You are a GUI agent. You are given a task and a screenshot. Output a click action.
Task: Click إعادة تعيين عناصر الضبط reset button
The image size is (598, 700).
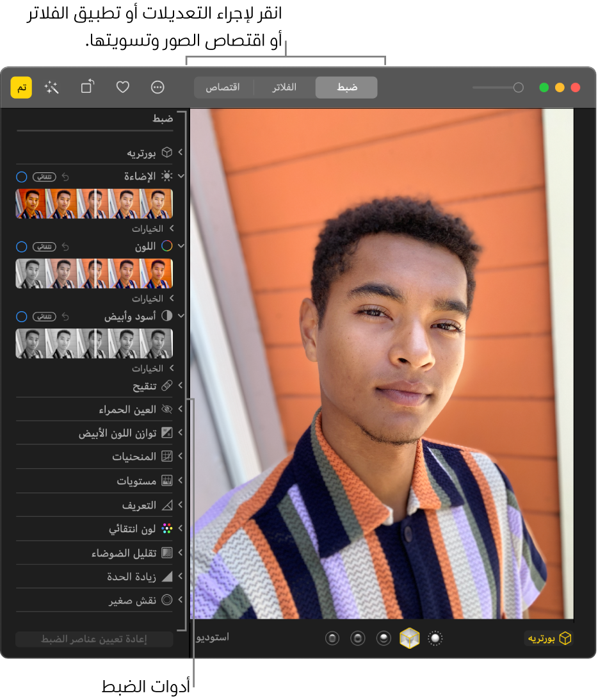(94, 639)
